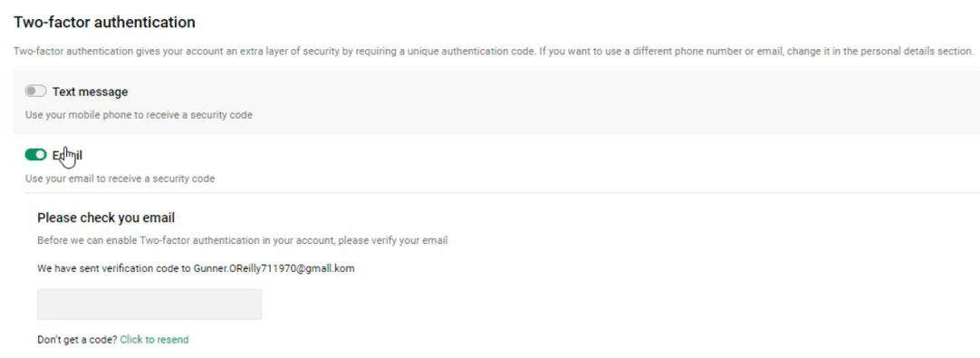Click the 'Before we can enable' instruction line
This screenshot has width=980, height=358.
coord(243,240)
